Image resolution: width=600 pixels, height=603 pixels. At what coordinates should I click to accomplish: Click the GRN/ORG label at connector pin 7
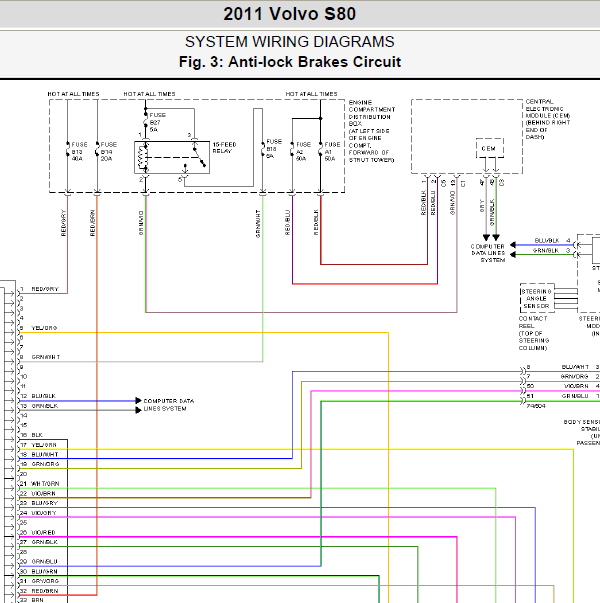click(x=574, y=376)
